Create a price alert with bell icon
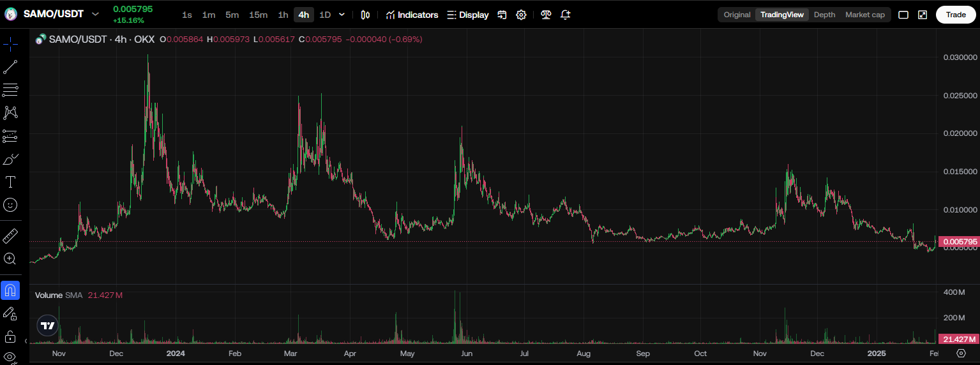 pyautogui.click(x=565, y=15)
